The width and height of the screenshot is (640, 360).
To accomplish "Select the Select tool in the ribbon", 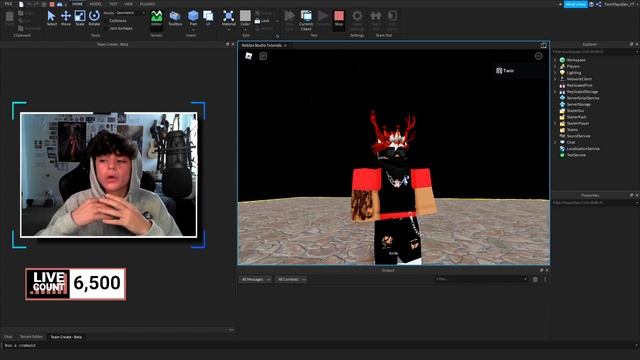I will point(51,18).
